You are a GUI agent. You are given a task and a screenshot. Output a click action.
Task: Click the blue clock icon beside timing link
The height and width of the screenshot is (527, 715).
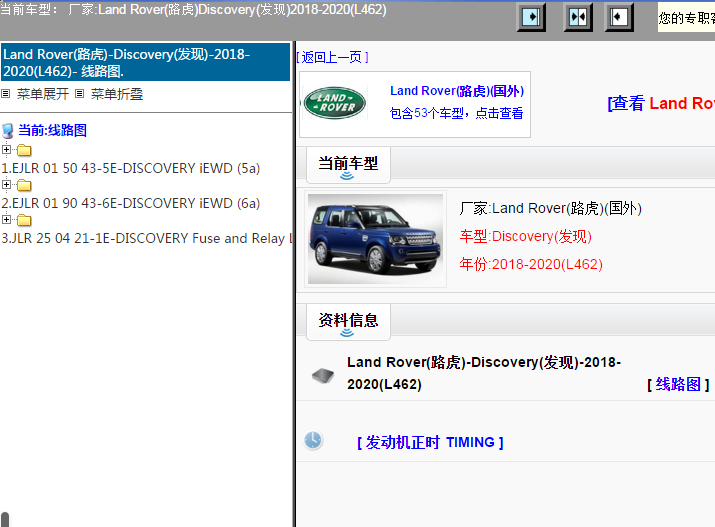313,440
